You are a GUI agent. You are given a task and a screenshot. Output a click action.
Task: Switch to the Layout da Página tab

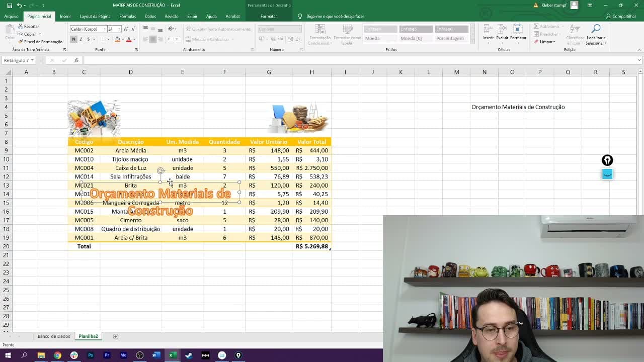point(95,16)
